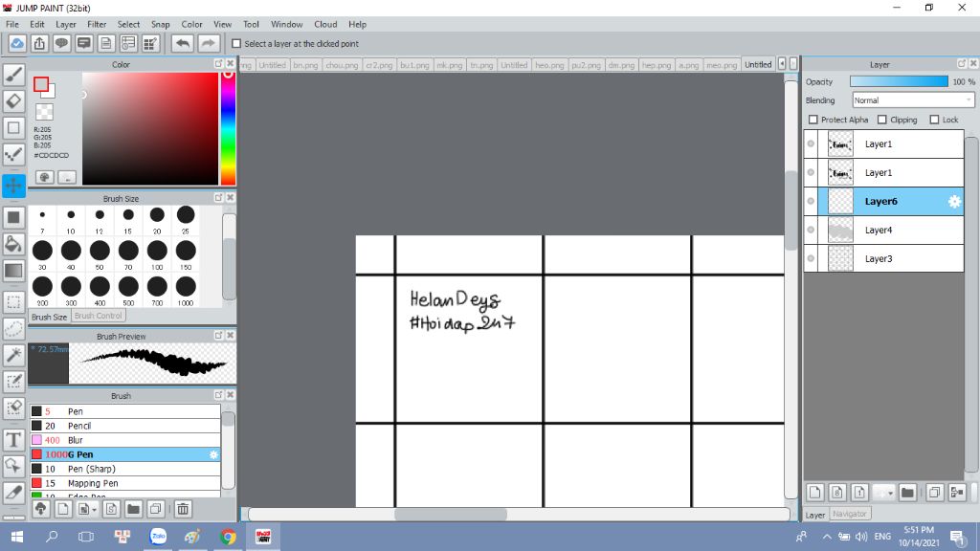Activate the Text tool
The width and height of the screenshot is (980, 551).
tap(13, 439)
